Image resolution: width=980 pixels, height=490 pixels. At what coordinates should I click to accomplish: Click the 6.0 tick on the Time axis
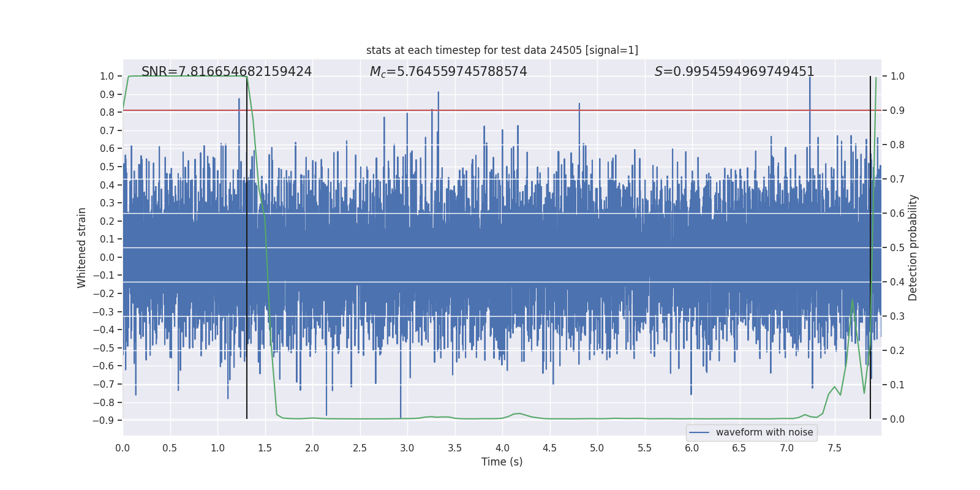692,448
